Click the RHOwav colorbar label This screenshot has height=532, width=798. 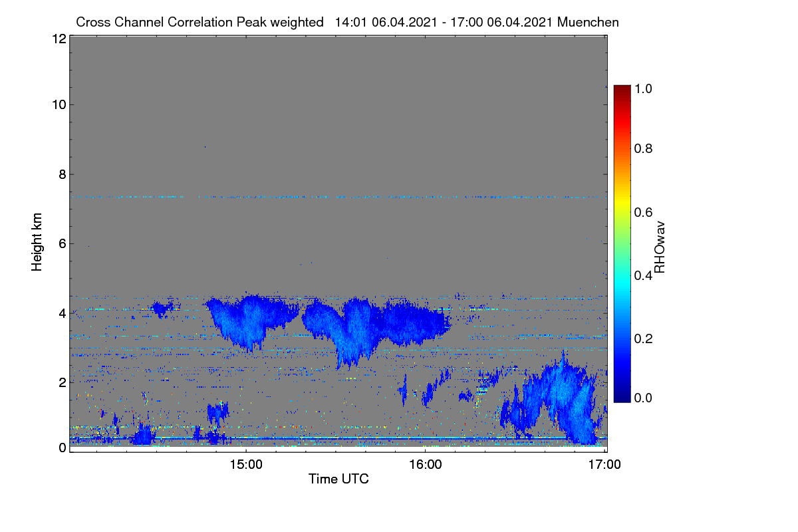click(660, 247)
